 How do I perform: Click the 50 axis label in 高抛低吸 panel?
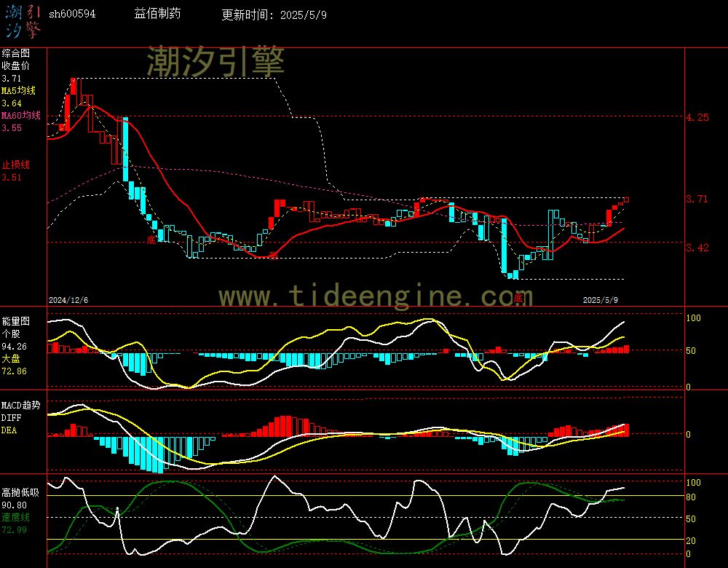coord(691,518)
